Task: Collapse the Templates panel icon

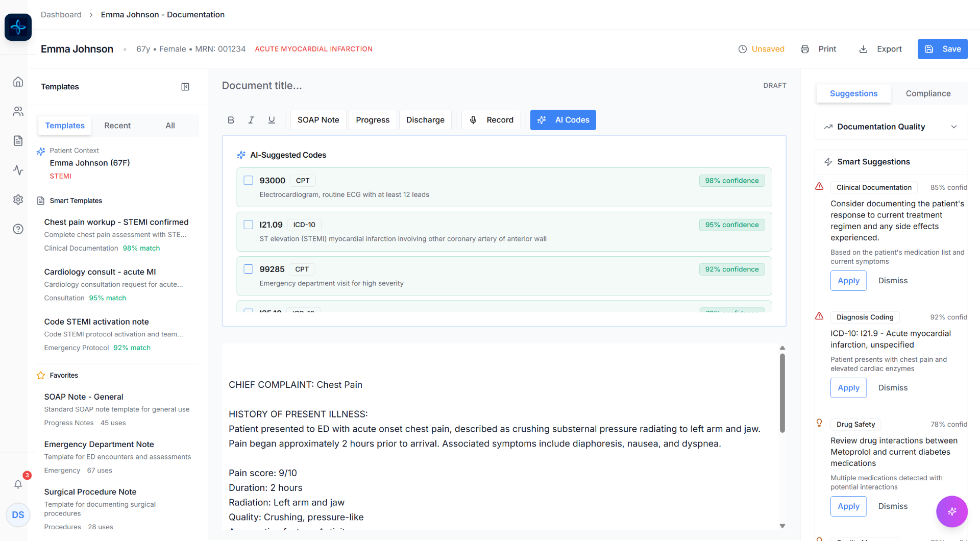Action: (185, 87)
